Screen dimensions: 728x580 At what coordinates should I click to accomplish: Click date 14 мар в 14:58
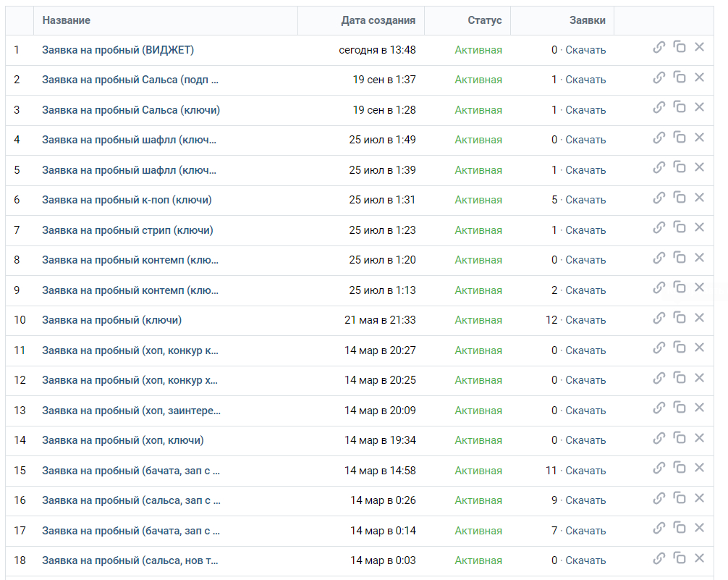click(x=380, y=471)
